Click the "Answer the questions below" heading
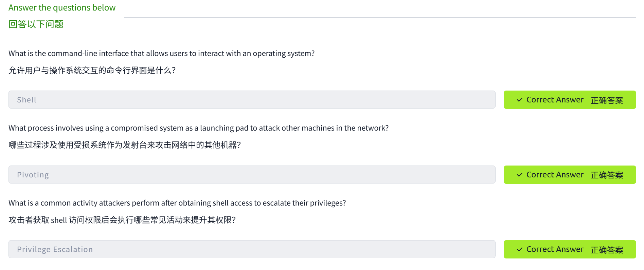 coord(62,7)
